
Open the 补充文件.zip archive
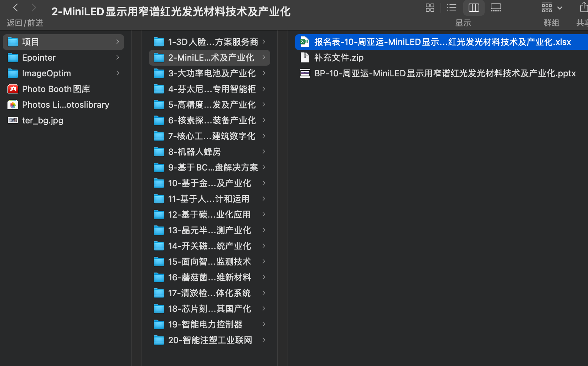pos(339,57)
